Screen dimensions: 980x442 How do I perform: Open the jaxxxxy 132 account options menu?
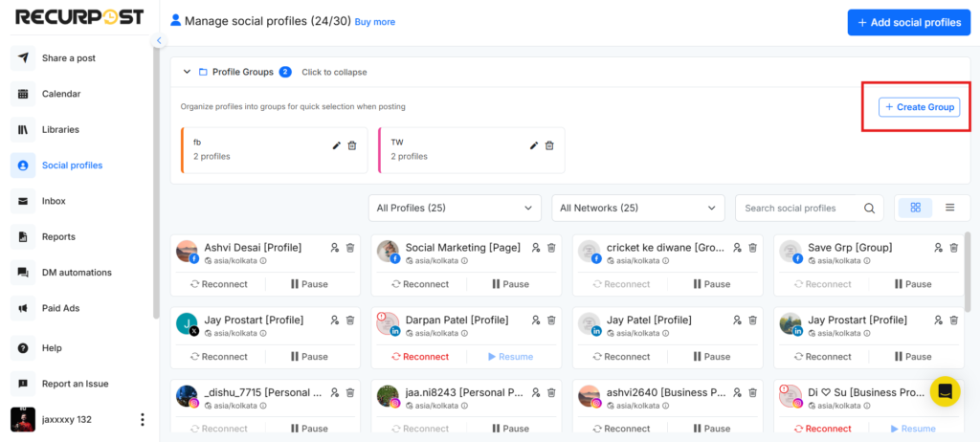coord(143,419)
